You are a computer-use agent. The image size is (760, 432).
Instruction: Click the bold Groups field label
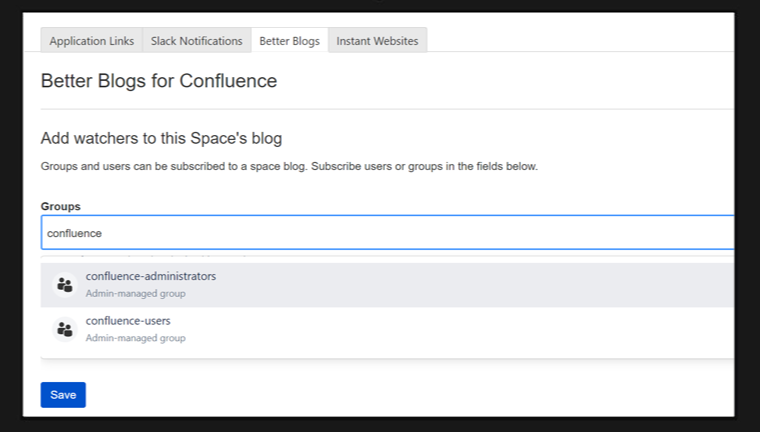tap(60, 206)
